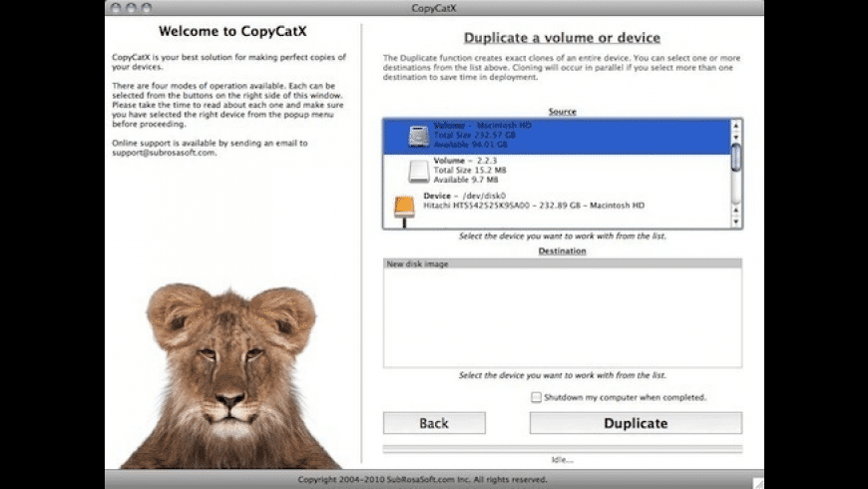This screenshot has height=489, width=868.
Task: Enable Shutdown my computer when completed
Action: pos(536,397)
